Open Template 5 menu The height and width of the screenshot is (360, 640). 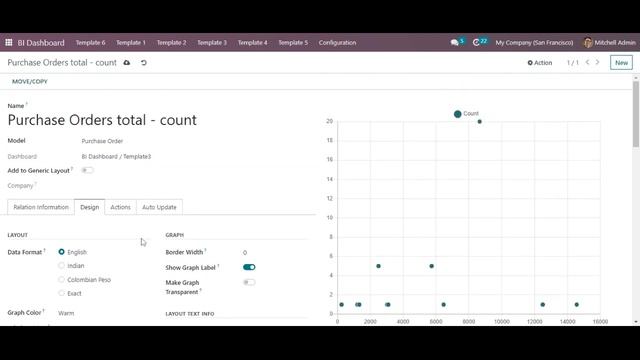click(293, 42)
